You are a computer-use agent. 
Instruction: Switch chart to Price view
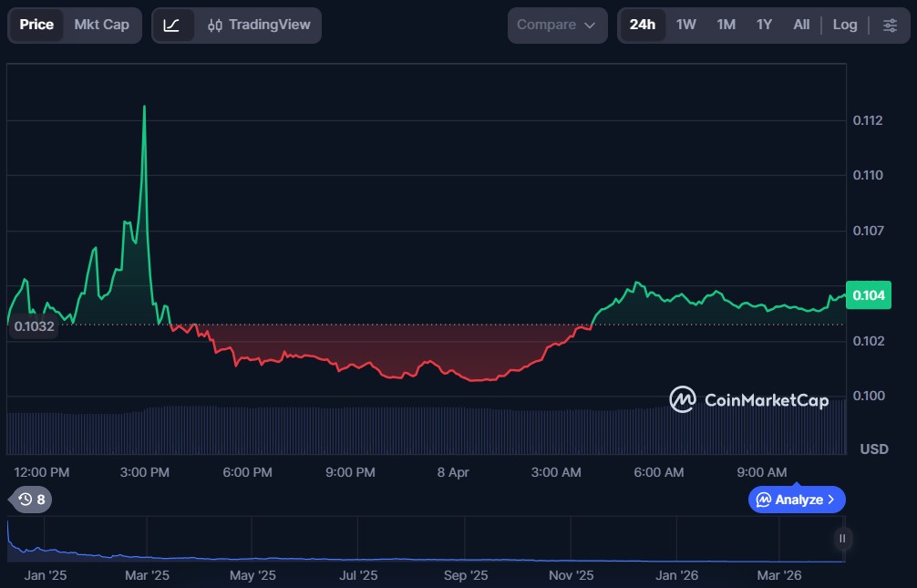[x=36, y=25]
